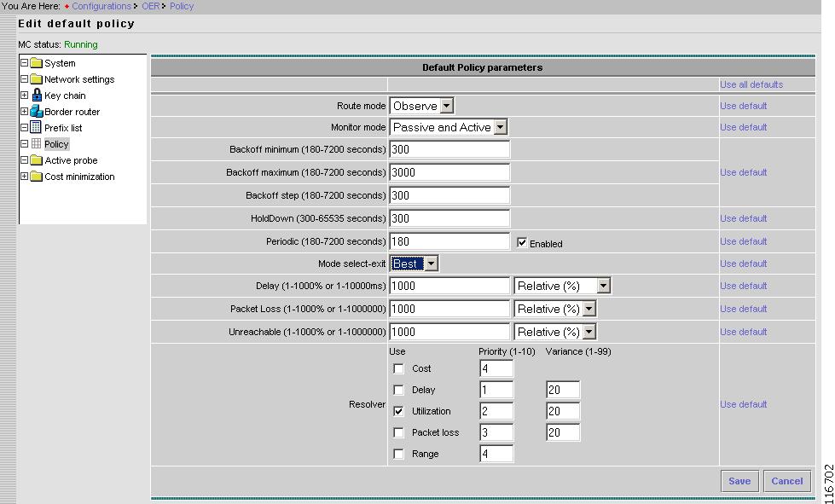Expand the Border router tree node
Viewport: 835px width, 504px height.
[x=24, y=111]
